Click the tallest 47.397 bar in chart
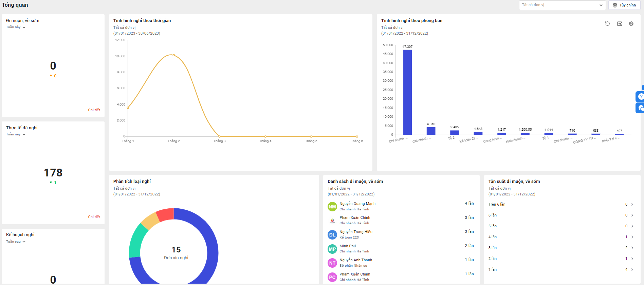Image resolution: width=644 pixels, height=285 pixels. click(x=407, y=92)
